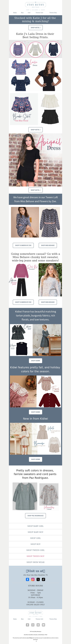Screen dimensions: 71x644
Task: Click the first SHOP KATIE J button
Action: tap(35, 28)
